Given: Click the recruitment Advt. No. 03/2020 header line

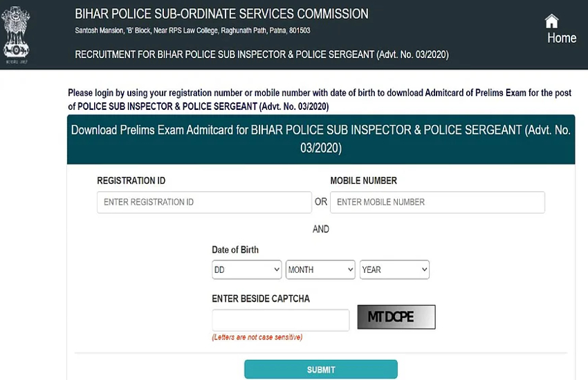Looking at the screenshot, I should tap(261, 55).
